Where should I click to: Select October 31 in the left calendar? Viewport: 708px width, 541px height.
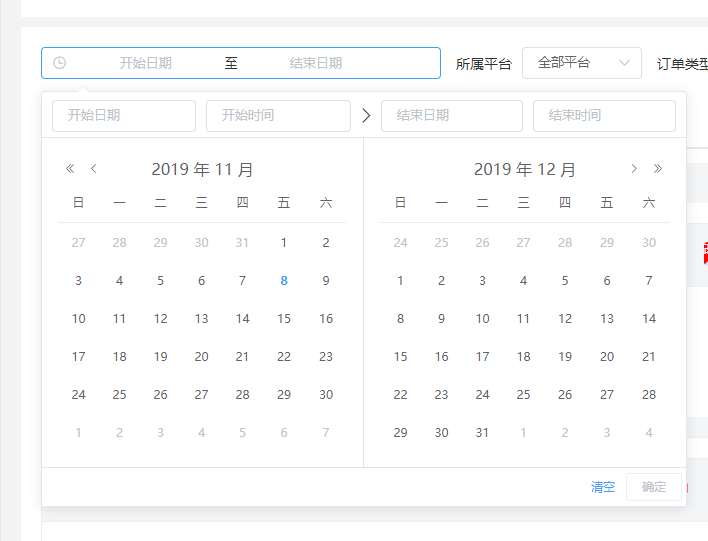(x=242, y=243)
